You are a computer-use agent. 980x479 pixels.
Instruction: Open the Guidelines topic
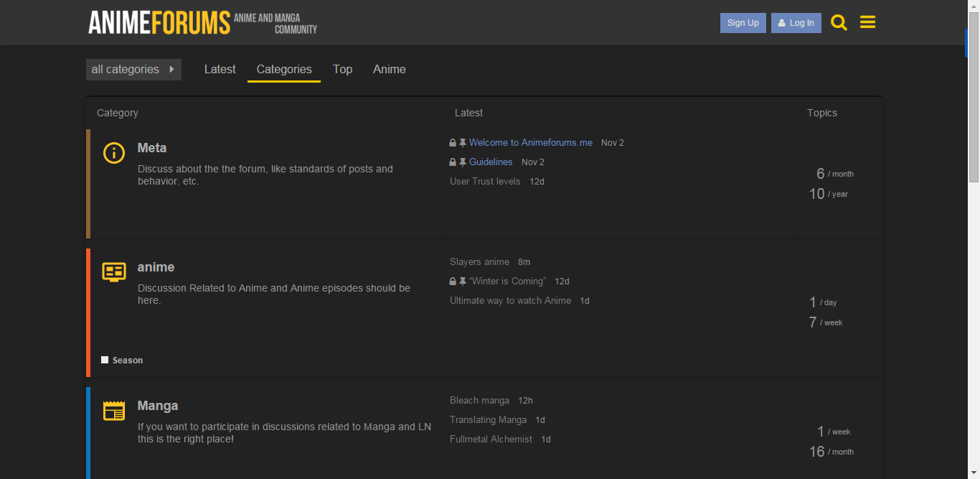(x=491, y=162)
